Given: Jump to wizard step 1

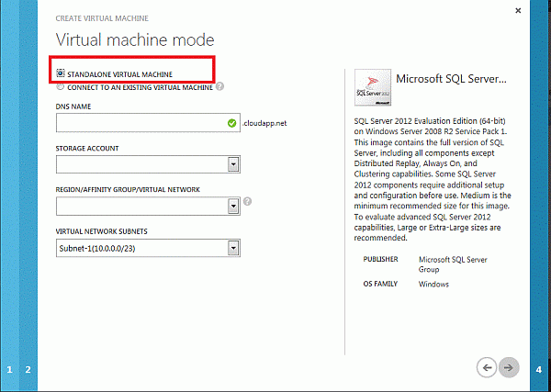Looking at the screenshot, I should pyautogui.click(x=9, y=370).
